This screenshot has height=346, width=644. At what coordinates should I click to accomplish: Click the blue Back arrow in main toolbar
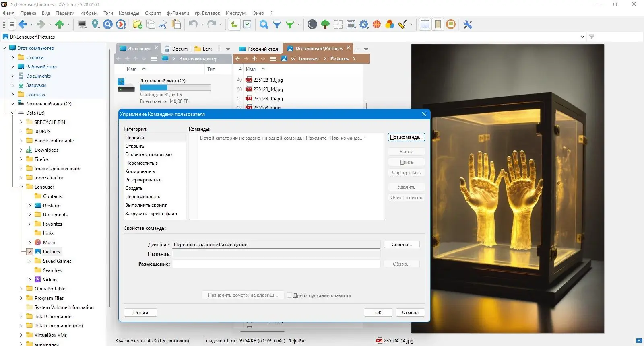23,25
